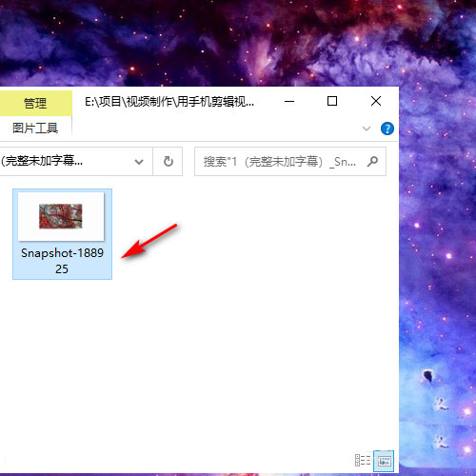Maximize the Explorer window
Screen dimensions: 476x476
click(332, 101)
